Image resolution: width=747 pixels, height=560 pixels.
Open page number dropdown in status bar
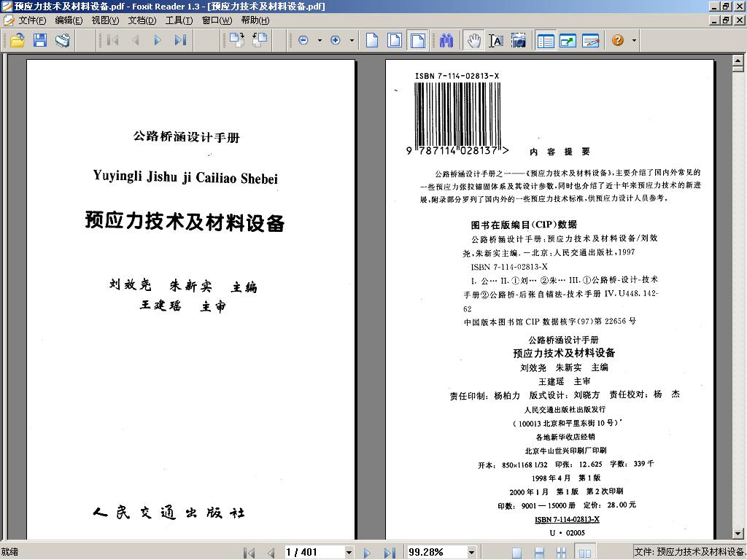tap(349, 553)
